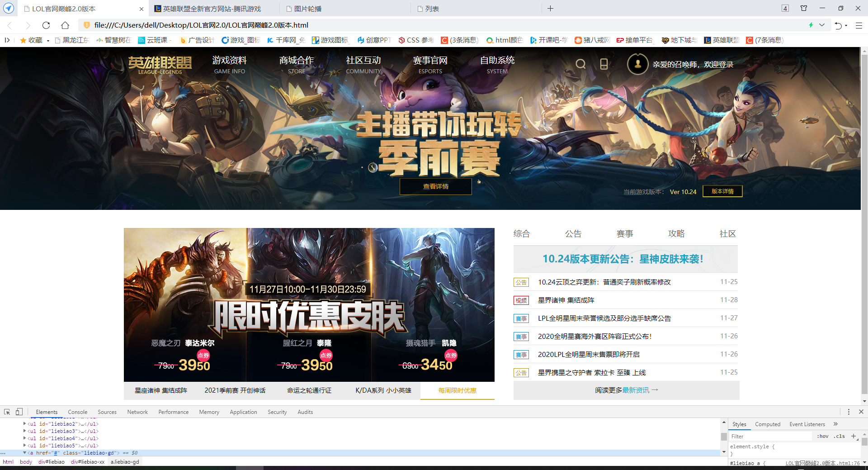Click the browser refresh icon

(46, 25)
